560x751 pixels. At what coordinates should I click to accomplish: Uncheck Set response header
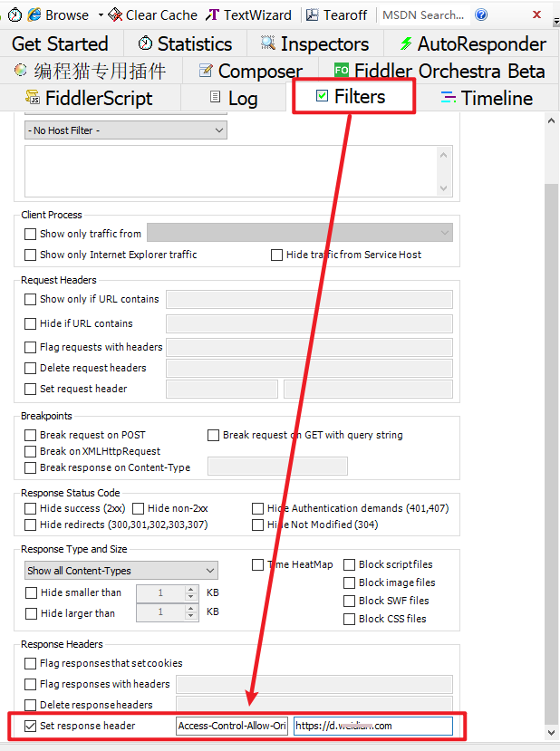coord(30,727)
